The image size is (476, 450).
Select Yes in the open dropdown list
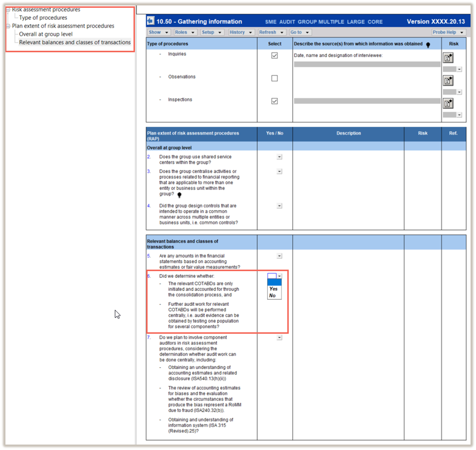pyautogui.click(x=274, y=289)
